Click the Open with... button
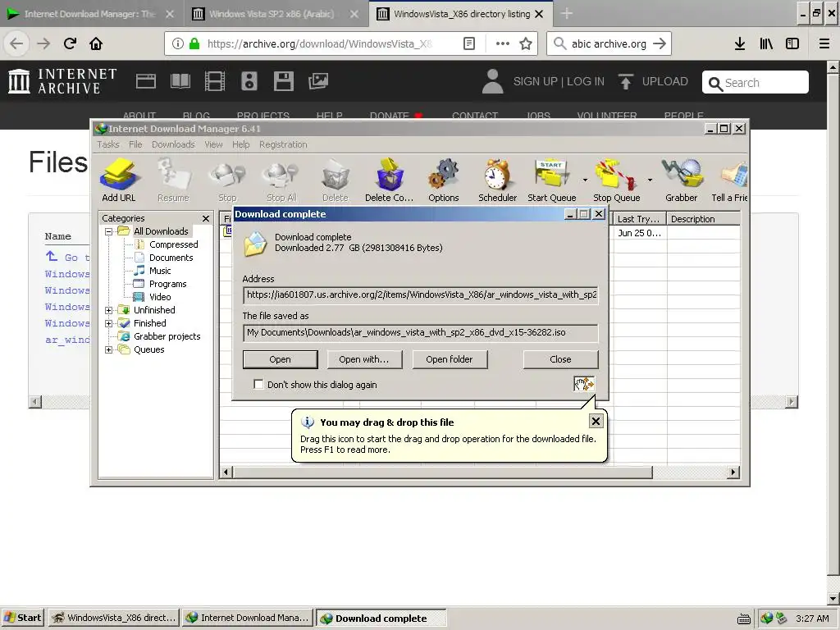 click(x=363, y=359)
